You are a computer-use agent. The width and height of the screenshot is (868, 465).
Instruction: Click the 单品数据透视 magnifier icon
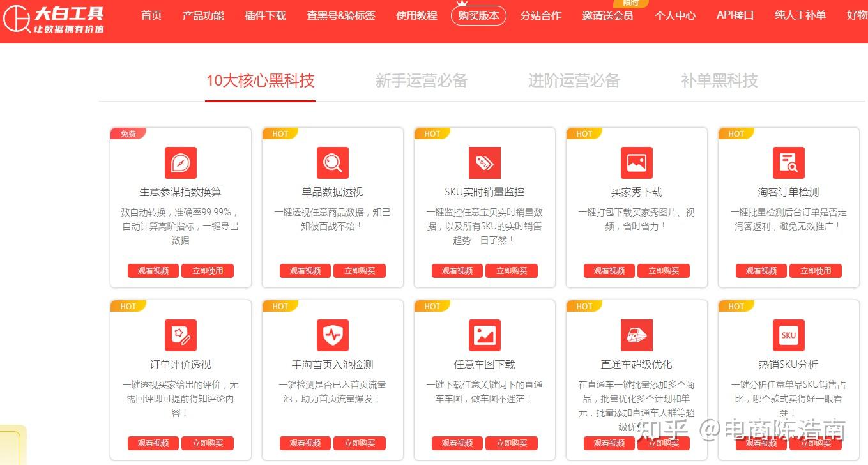pyautogui.click(x=333, y=163)
